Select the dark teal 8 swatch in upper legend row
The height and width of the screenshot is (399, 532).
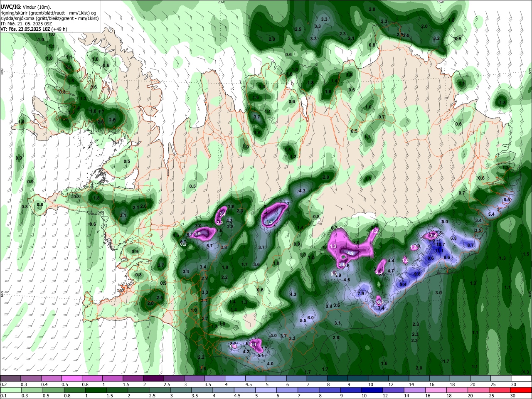[x=337, y=379]
